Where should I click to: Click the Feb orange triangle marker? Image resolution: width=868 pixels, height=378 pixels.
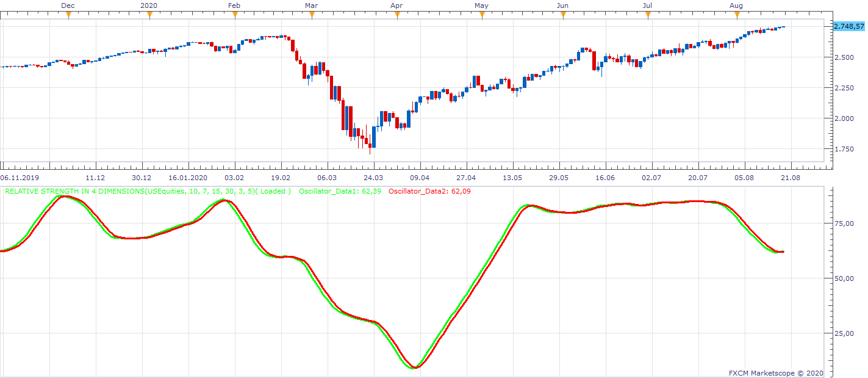pyautogui.click(x=234, y=15)
